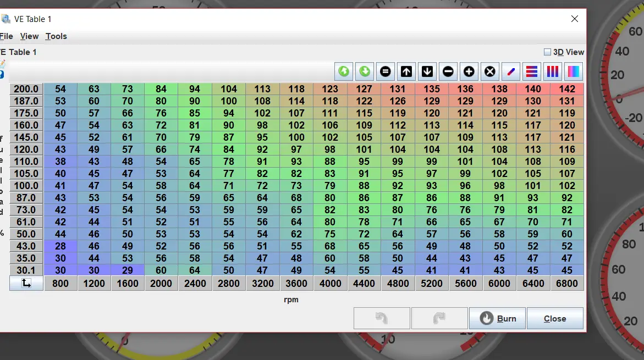The image size is (644, 360).
Task: Select the 5200 rpm axis header
Action: coord(432,283)
